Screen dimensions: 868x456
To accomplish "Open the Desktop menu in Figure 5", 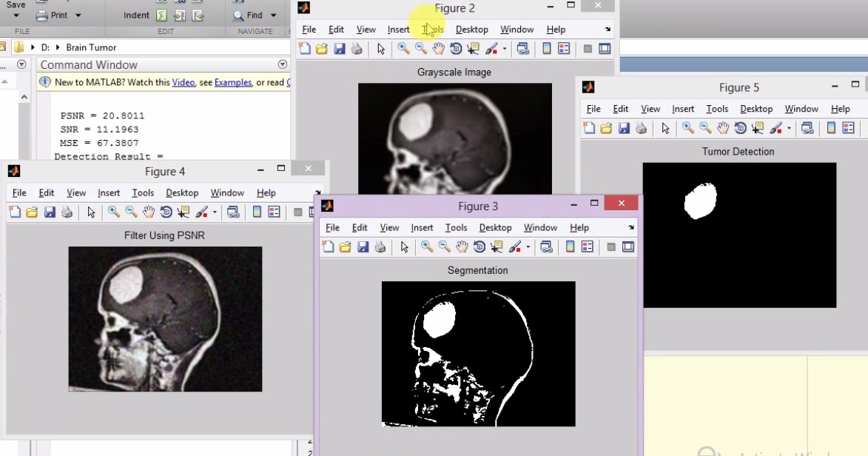I will 756,108.
